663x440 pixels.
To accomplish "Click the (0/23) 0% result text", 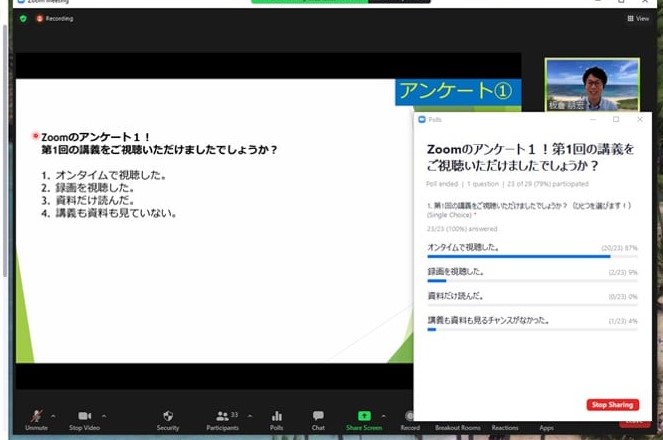I will click(x=623, y=297).
